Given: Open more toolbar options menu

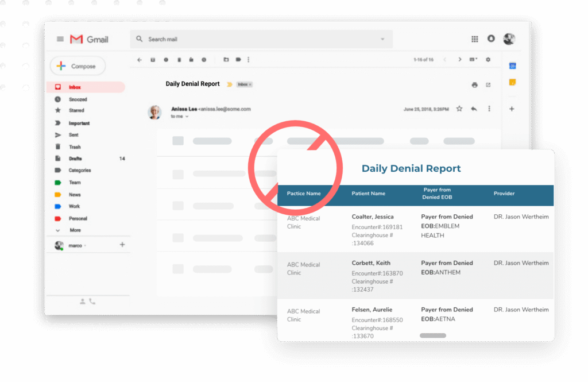Looking at the screenshot, I should pos(248,60).
